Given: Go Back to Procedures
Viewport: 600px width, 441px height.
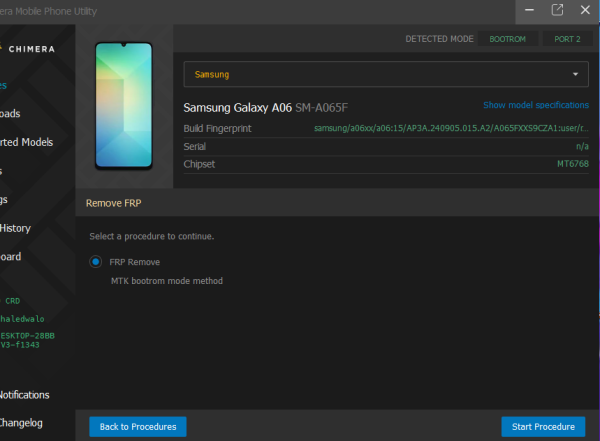Looking at the screenshot, I should 138,426.
